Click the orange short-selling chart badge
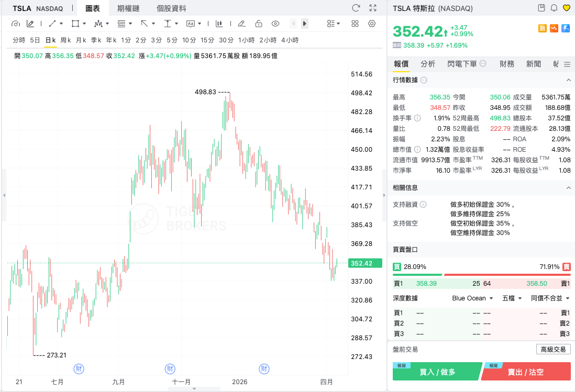This screenshot has height=392, width=575. tap(554, 28)
